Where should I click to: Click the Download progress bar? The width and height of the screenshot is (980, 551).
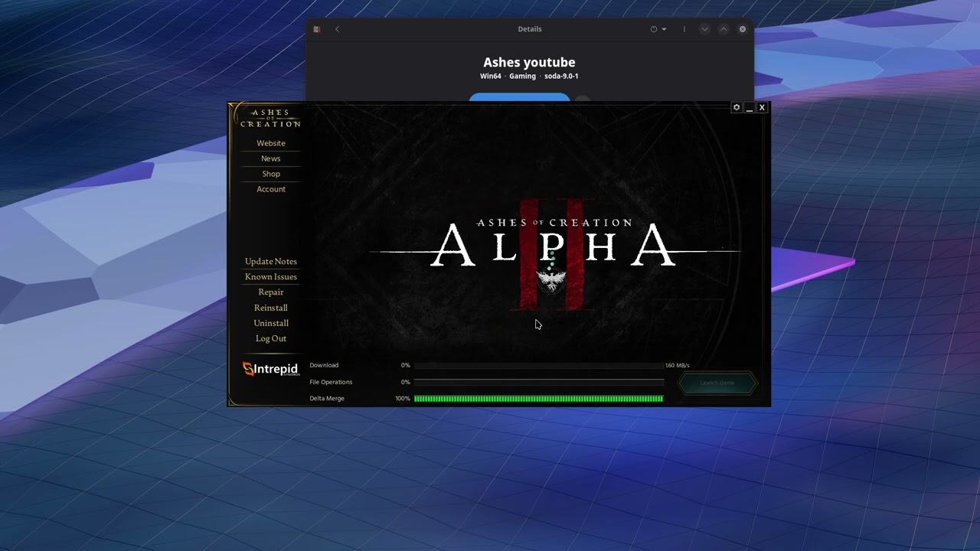tap(539, 366)
